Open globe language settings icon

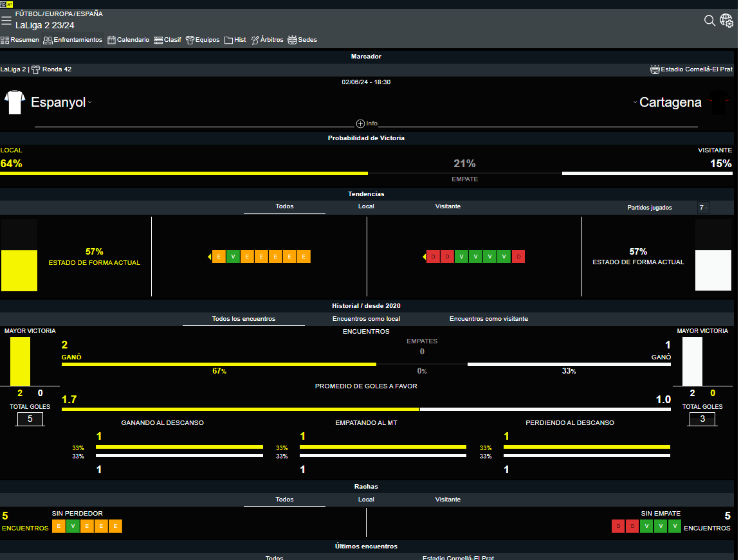pyautogui.click(x=726, y=21)
